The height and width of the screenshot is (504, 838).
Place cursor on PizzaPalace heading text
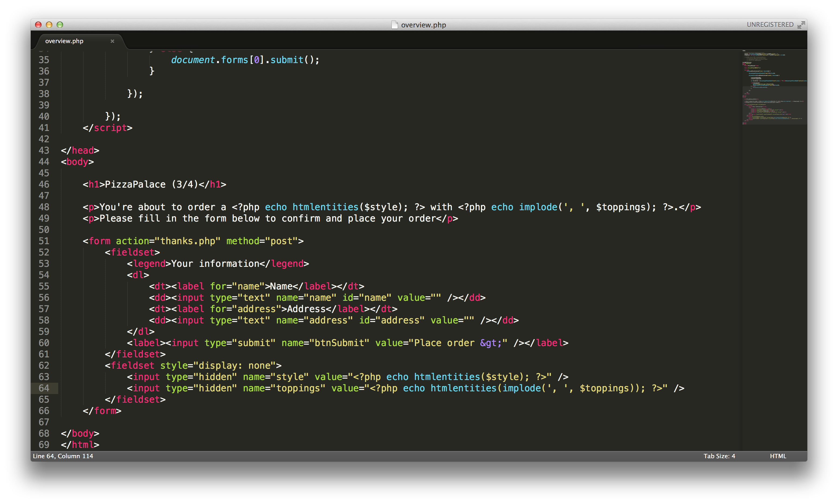(135, 184)
